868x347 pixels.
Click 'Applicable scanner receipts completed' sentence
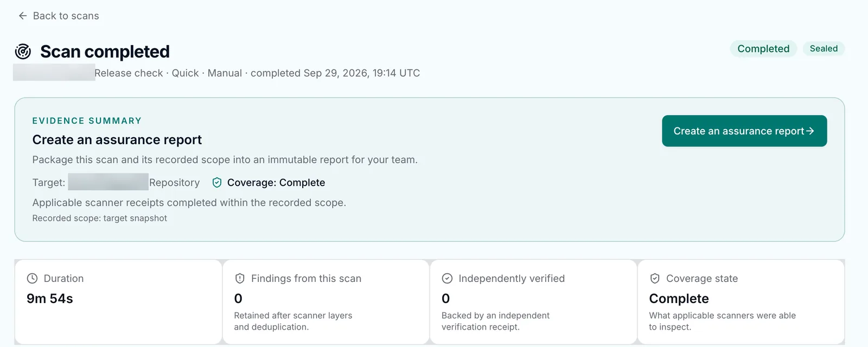(189, 203)
